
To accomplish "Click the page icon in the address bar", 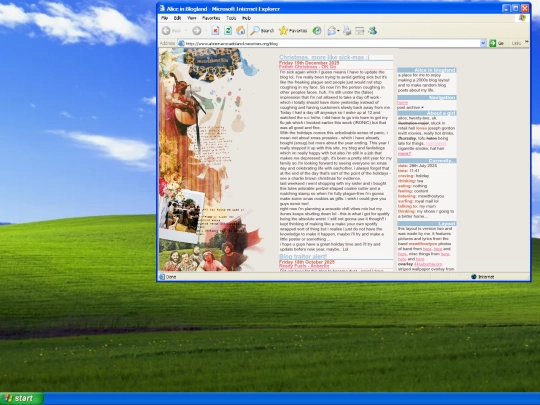I will click(181, 43).
